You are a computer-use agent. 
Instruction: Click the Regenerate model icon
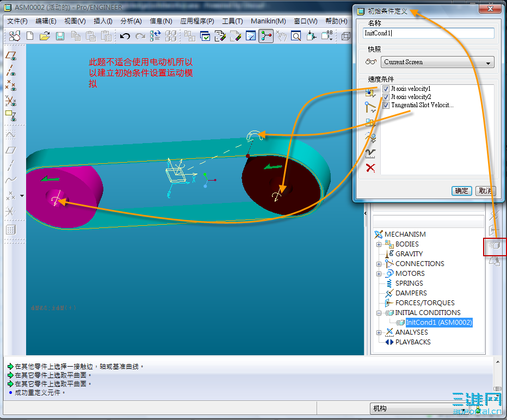pos(155,36)
